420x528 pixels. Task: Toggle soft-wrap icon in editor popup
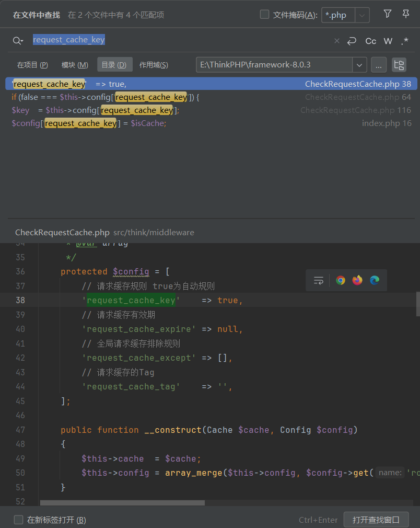(318, 280)
